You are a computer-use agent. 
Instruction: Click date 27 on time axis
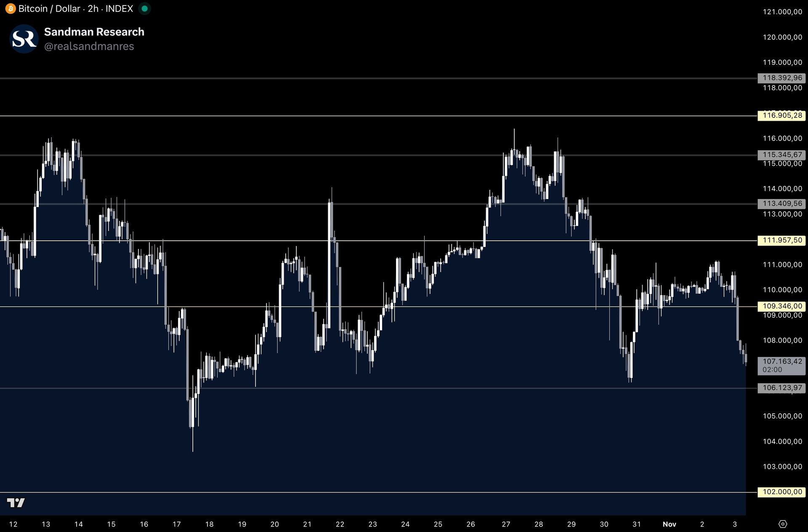click(x=506, y=524)
